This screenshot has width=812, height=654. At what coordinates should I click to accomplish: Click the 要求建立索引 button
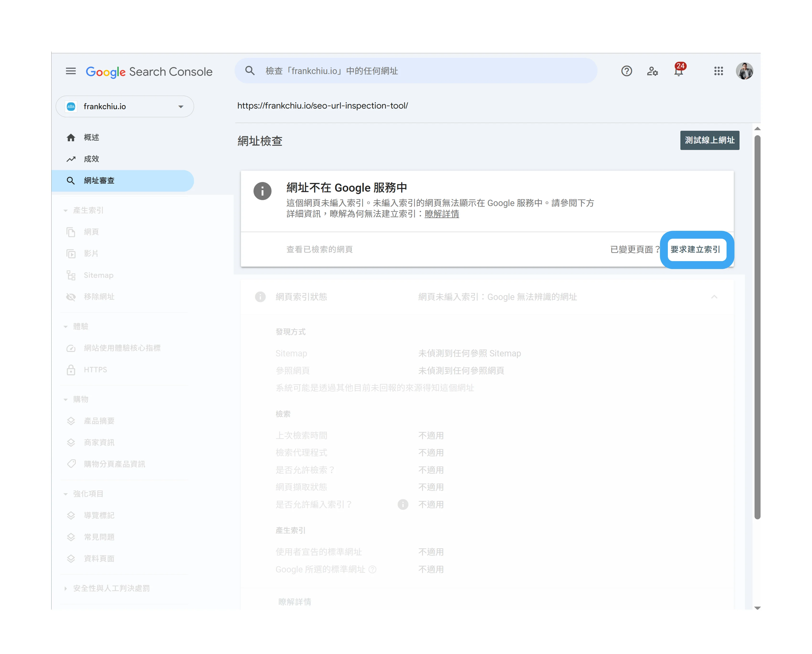[696, 249]
